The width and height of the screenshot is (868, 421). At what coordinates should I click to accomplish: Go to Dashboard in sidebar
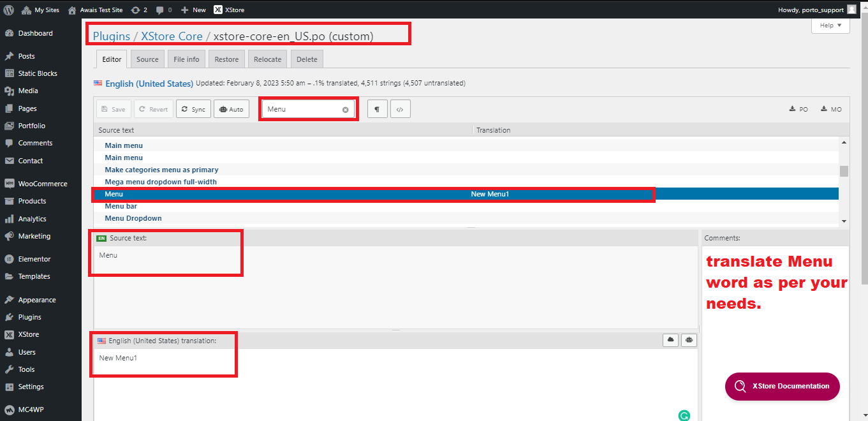(35, 33)
